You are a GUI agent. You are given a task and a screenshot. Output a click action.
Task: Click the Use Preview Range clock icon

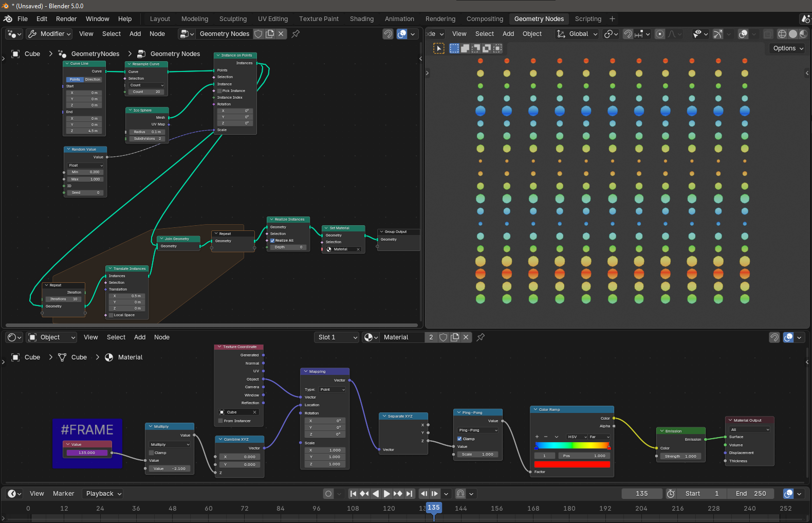(x=671, y=494)
